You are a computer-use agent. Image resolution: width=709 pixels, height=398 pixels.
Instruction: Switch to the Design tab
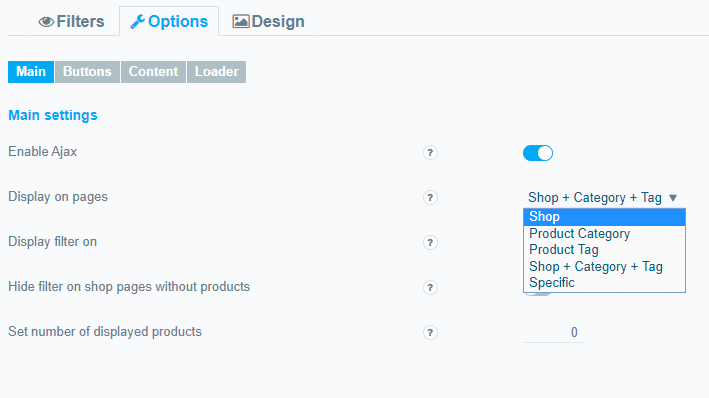(268, 21)
